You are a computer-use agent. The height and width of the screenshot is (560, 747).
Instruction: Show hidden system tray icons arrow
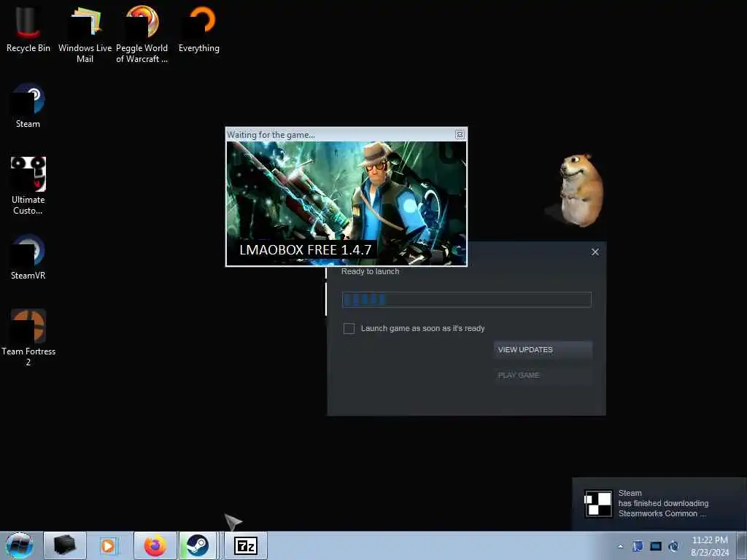(620, 546)
